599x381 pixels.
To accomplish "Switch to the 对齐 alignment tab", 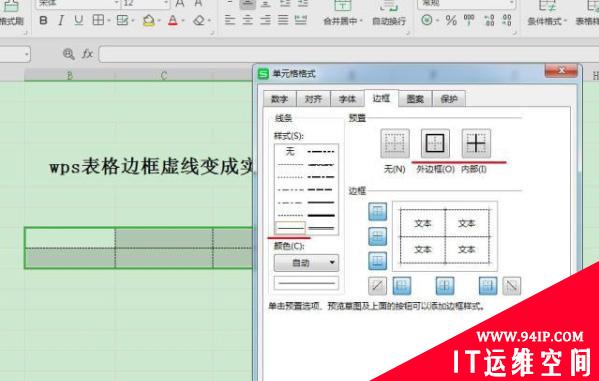I will [x=313, y=99].
